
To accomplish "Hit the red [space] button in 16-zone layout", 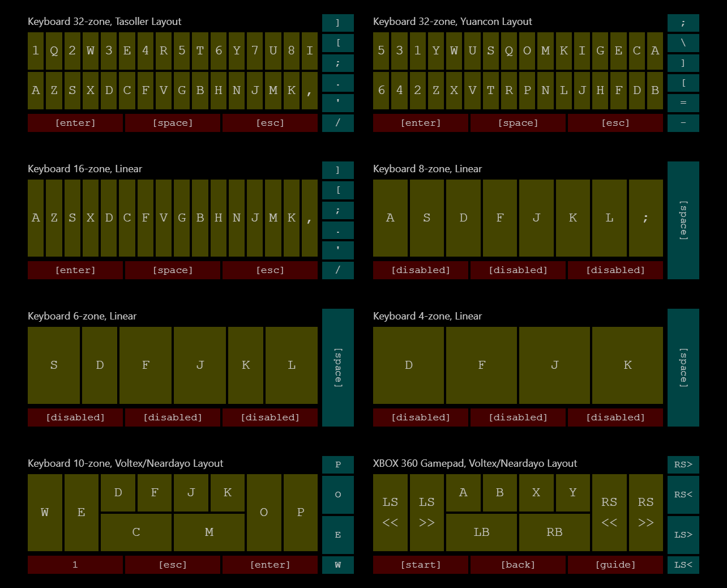I will pyautogui.click(x=173, y=270).
